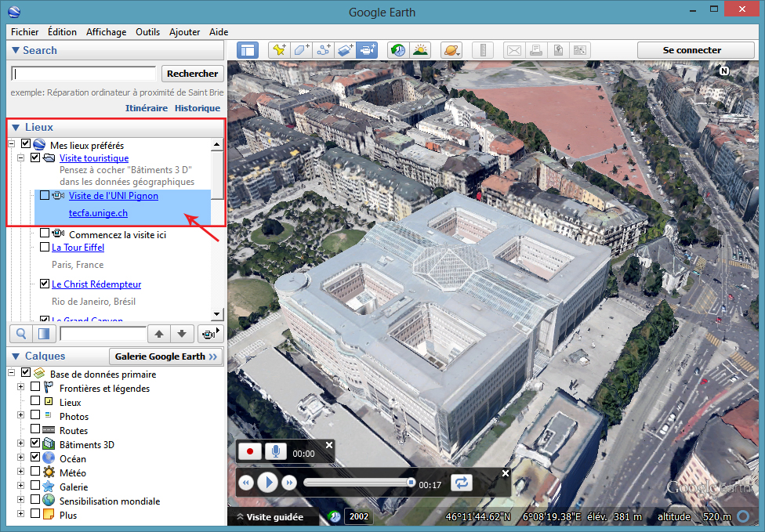Add a path from the toolbar
765x532 pixels.
click(x=324, y=50)
